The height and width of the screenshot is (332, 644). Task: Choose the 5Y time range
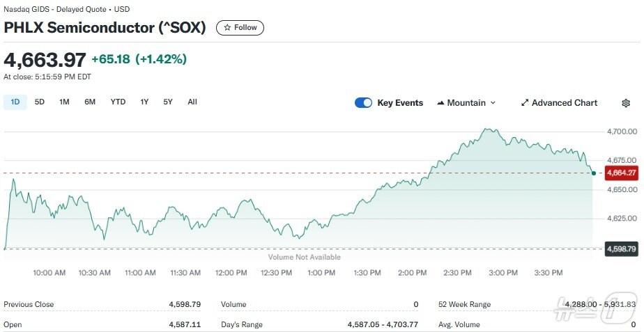tap(168, 102)
